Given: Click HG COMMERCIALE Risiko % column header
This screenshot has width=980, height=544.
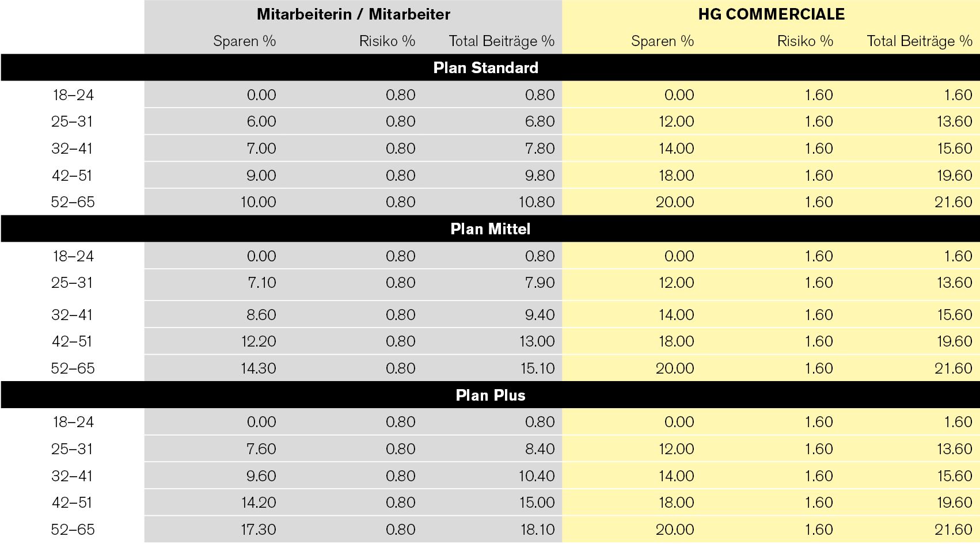Looking at the screenshot, I should pyautogui.click(x=805, y=41).
